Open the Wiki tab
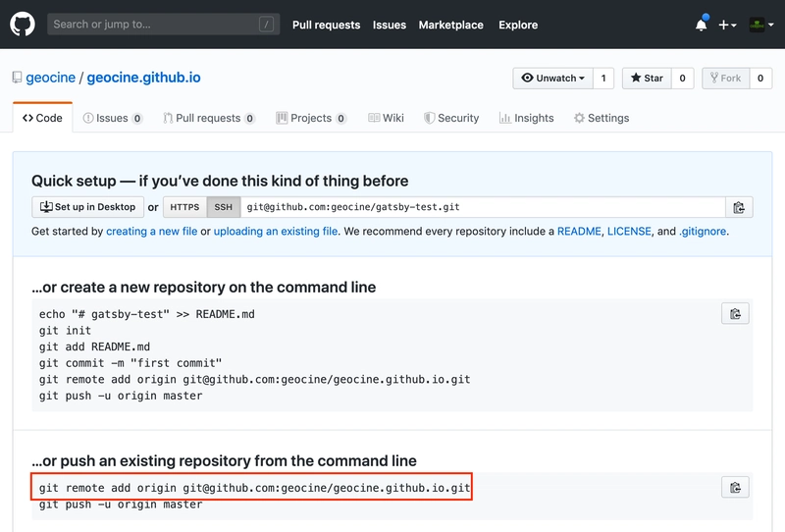This screenshot has height=532, width=785. pyautogui.click(x=386, y=118)
